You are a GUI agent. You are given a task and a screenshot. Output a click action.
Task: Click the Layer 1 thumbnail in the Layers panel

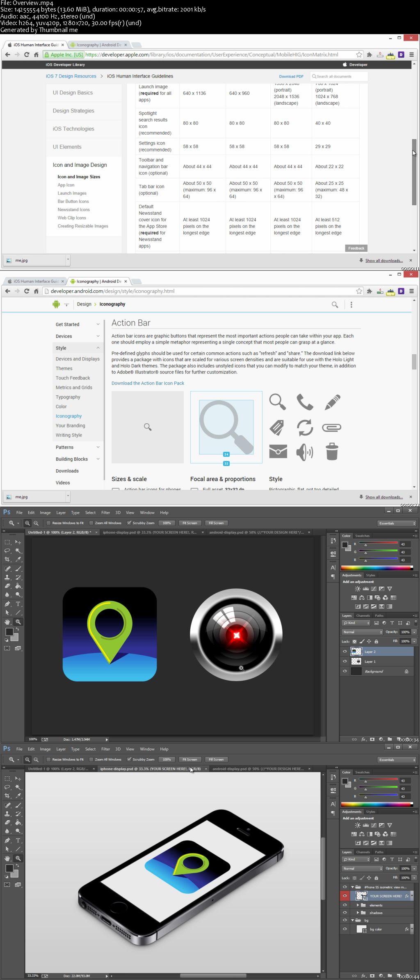click(x=356, y=661)
